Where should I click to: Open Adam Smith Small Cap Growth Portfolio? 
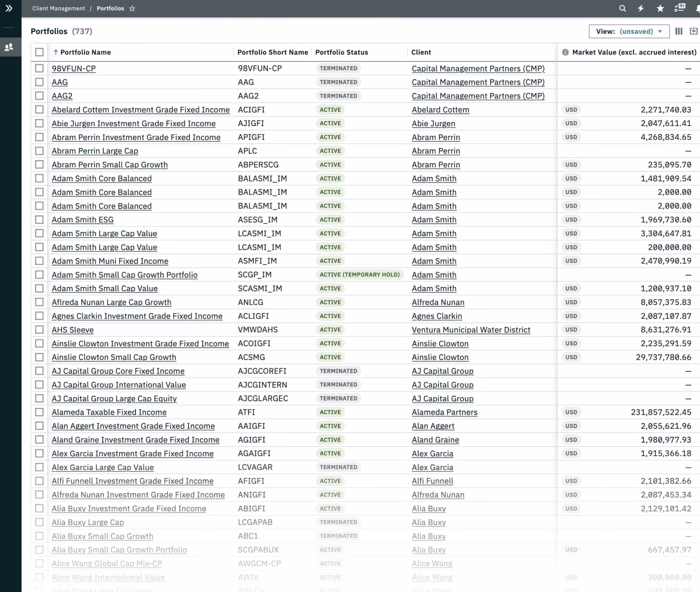(125, 275)
